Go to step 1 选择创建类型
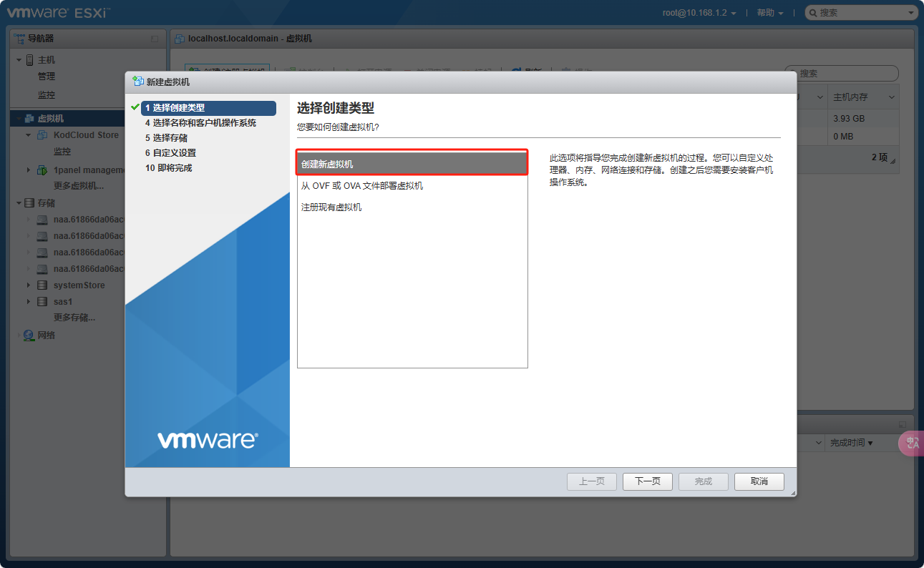The height and width of the screenshot is (568, 924). [x=208, y=108]
